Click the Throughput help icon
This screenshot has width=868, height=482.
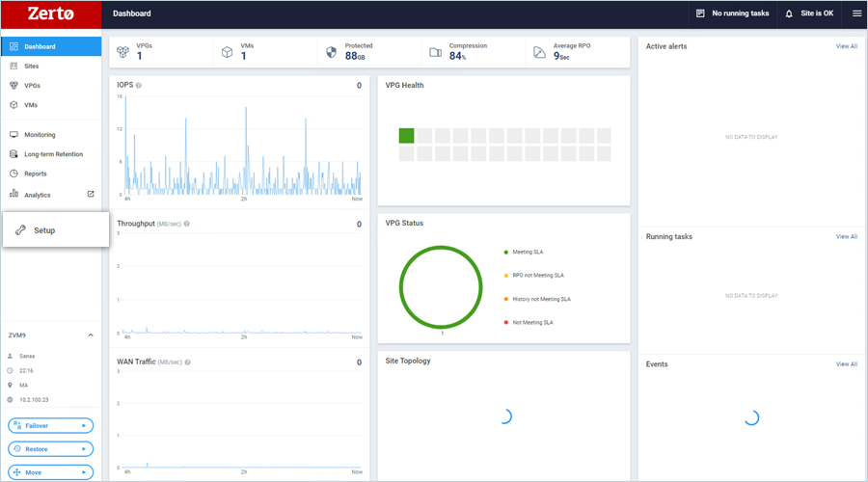186,224
